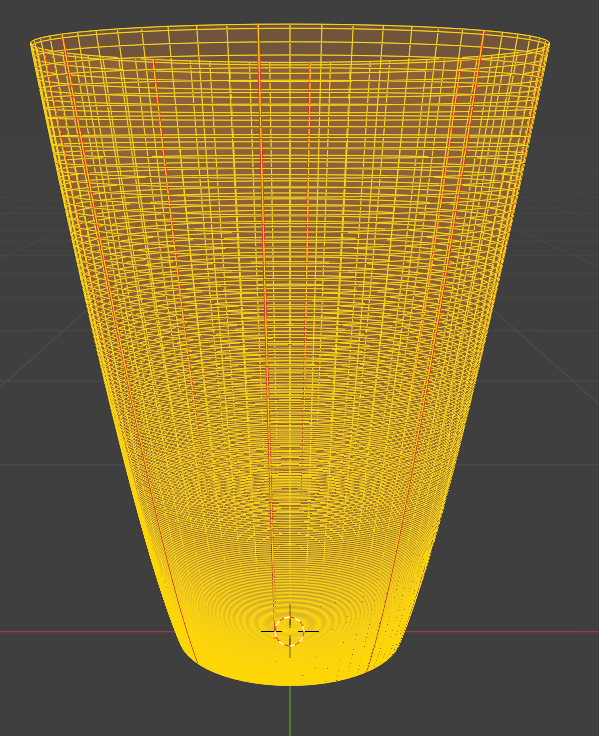This screenshot has height=736, width=599.
Task: Click the green Y axis line below the mesh
Action: point(290,711)
